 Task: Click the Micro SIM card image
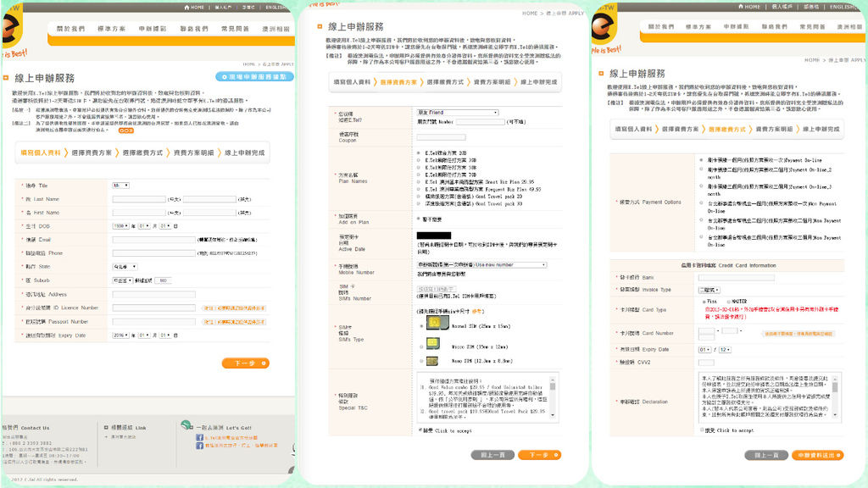433,344
